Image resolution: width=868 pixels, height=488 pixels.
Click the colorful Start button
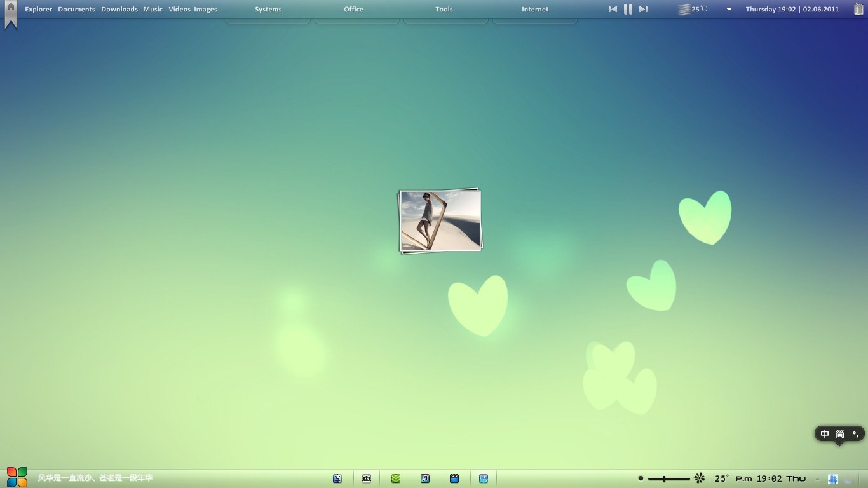click(x=17, y=477)
